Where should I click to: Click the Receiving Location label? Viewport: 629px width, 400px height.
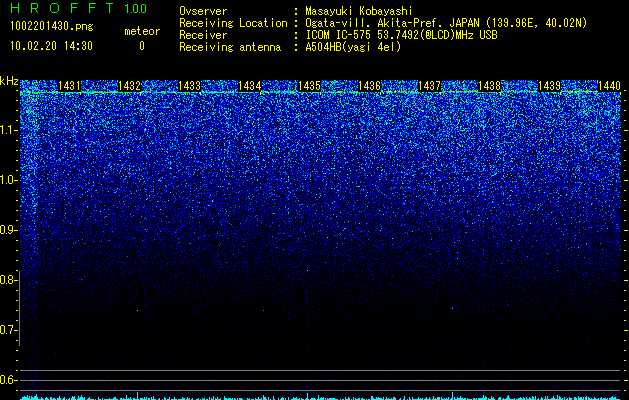(233, 23)
